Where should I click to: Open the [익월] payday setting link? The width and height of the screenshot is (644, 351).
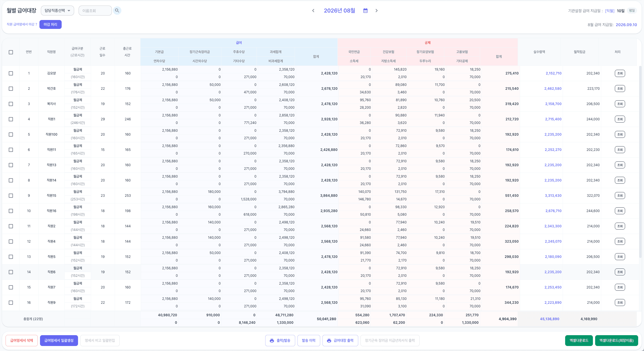[610, 11]
